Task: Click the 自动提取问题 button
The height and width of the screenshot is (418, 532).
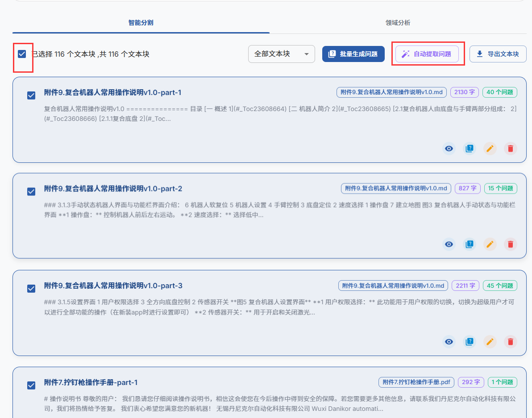Action: tap(427, 54)
